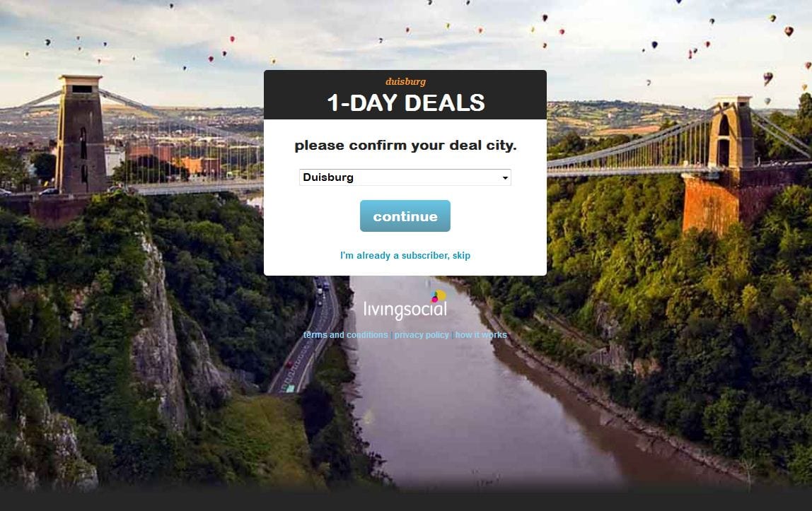Skip via "I'm already a subscriber" link
Image resolution: width=812 pixels, height=511 pixels.
(405, 256)
